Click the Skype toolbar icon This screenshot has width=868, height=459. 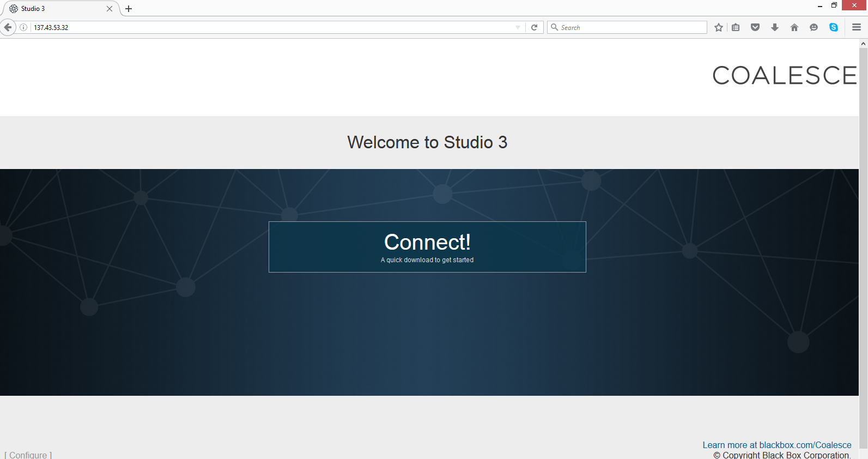(834, 27)
